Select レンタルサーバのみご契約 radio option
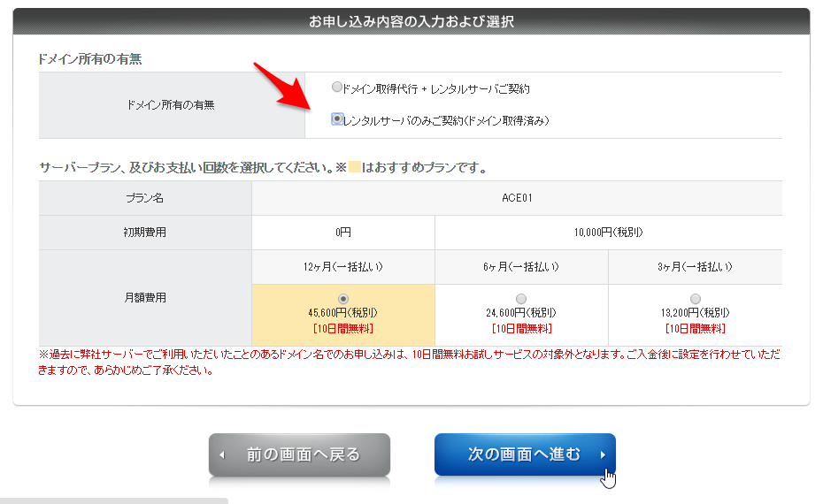Image resolution: width=823 pixels, height=504 pixels. pyautogui.click(x=337, y=119)
